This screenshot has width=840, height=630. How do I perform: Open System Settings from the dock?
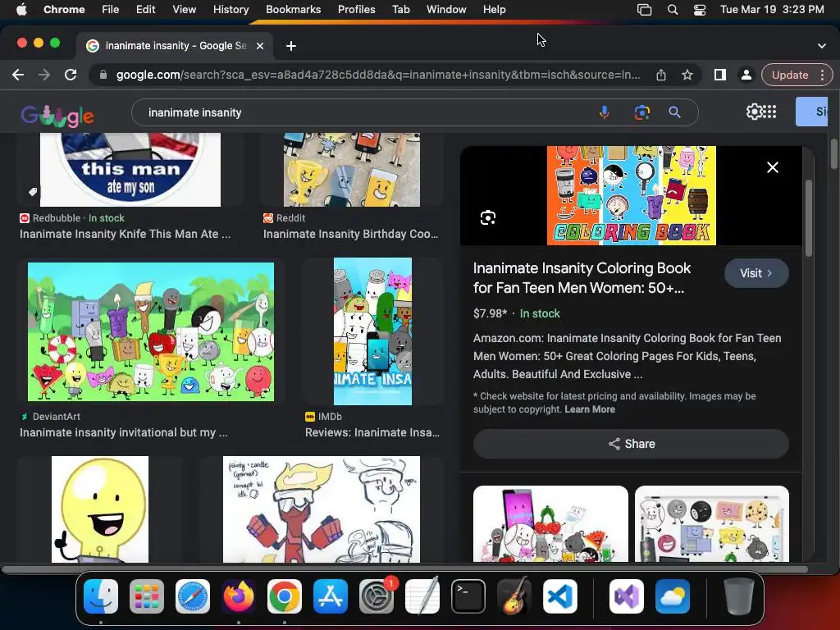pyautogui.click(x=377, y=596)
